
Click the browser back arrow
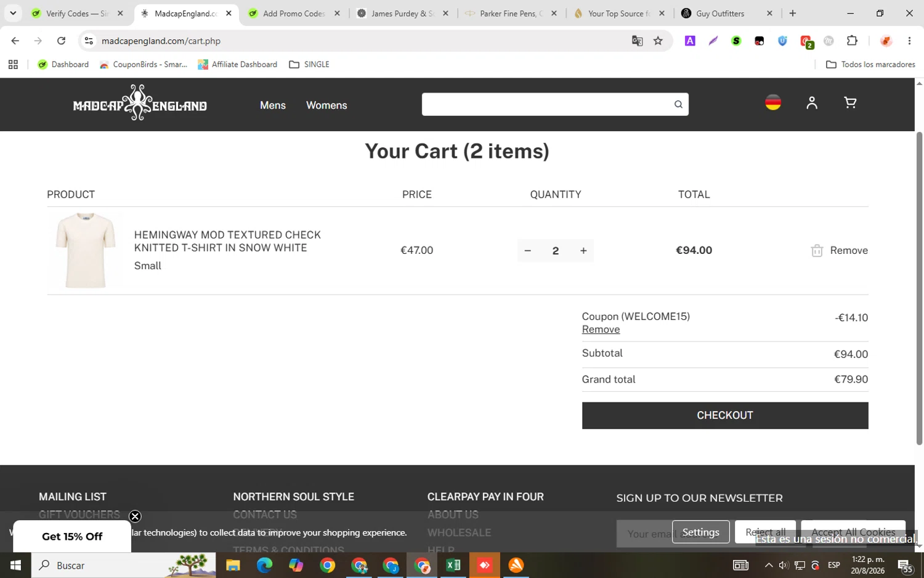(15, 41)
